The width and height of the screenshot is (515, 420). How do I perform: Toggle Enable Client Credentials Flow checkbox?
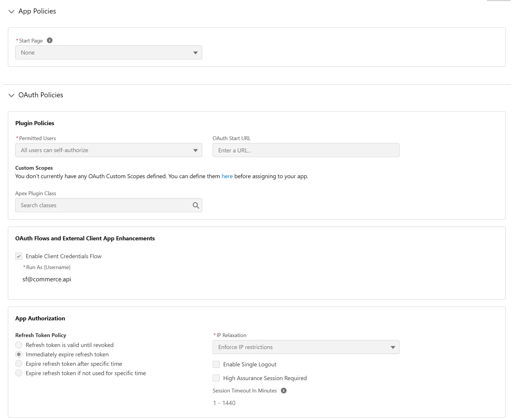coord(19,256)
